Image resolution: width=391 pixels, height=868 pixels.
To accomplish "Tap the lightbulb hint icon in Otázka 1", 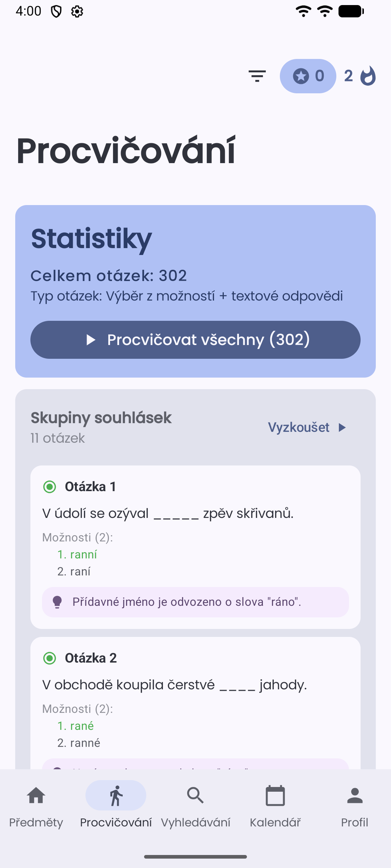I will [x=57, y=601].
